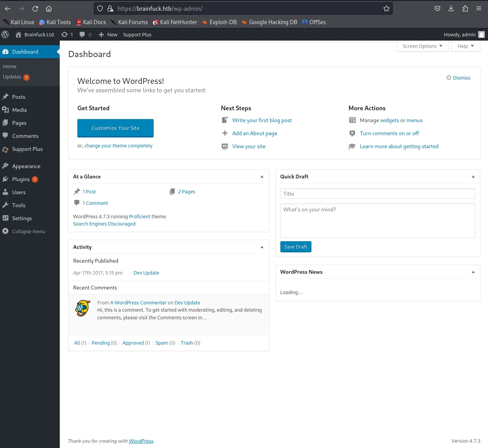The width and height of the screenshot is (488, 448).
Task: Open the OffSec bookmark
Action: pos(314,22)
